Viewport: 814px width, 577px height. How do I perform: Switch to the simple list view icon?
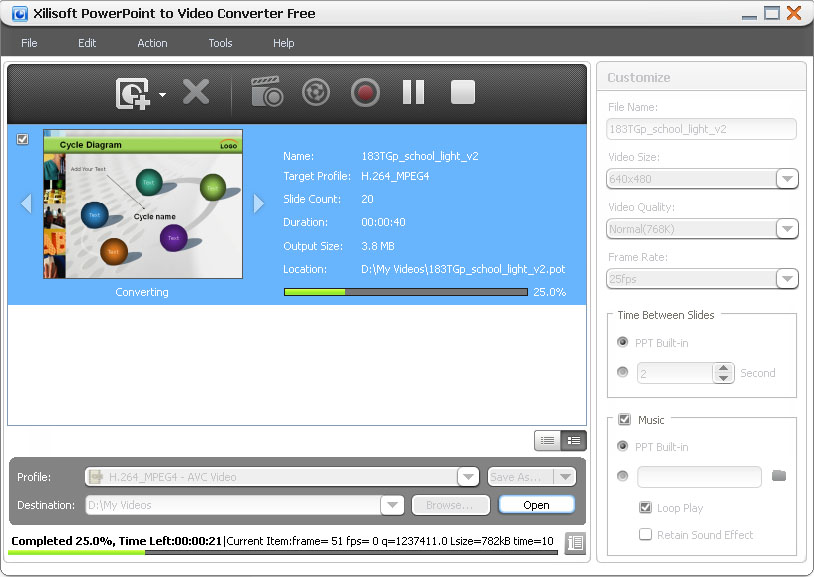(547, 440)
